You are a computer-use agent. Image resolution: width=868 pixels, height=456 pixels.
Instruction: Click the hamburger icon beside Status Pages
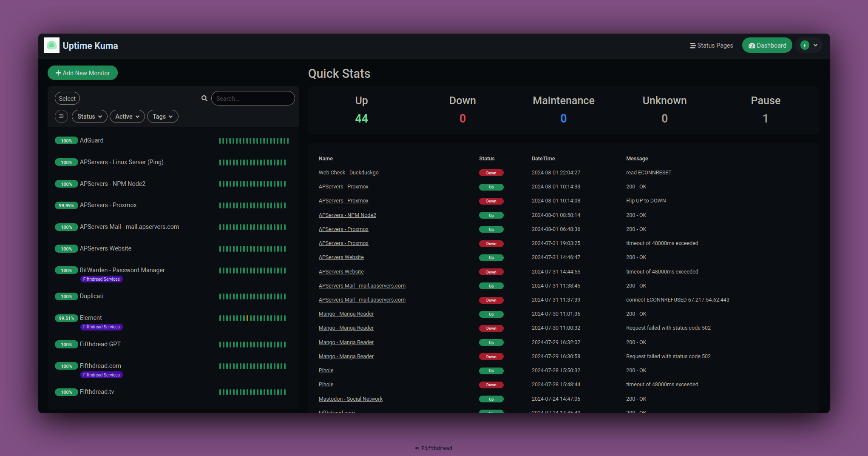(x=692, y=45)
